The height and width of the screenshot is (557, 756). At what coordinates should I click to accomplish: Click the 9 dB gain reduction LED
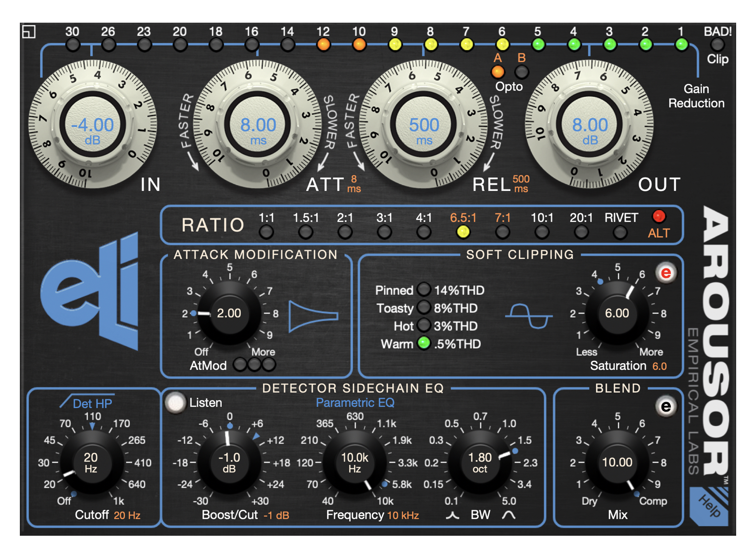pyautogui.click(x=395, y=44)
